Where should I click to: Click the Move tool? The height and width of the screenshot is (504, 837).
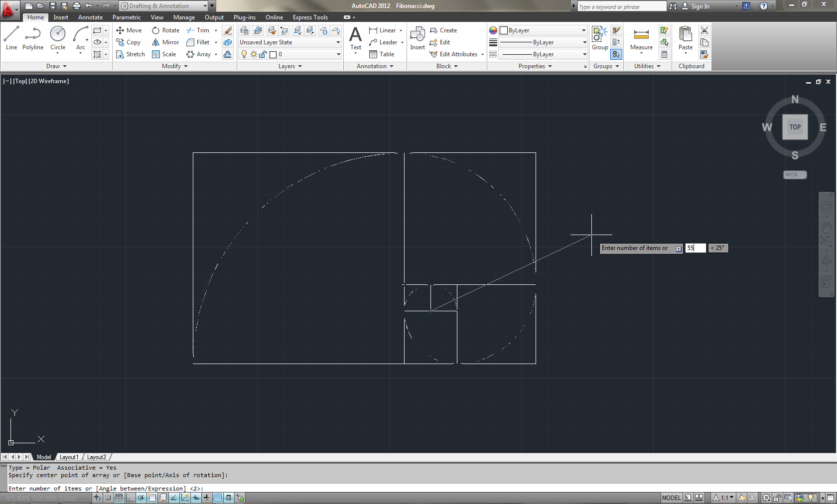(129, 30)
